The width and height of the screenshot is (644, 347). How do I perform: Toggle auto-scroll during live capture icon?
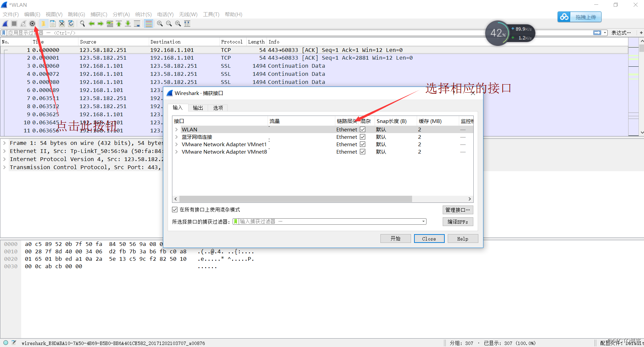pos(137,24)
